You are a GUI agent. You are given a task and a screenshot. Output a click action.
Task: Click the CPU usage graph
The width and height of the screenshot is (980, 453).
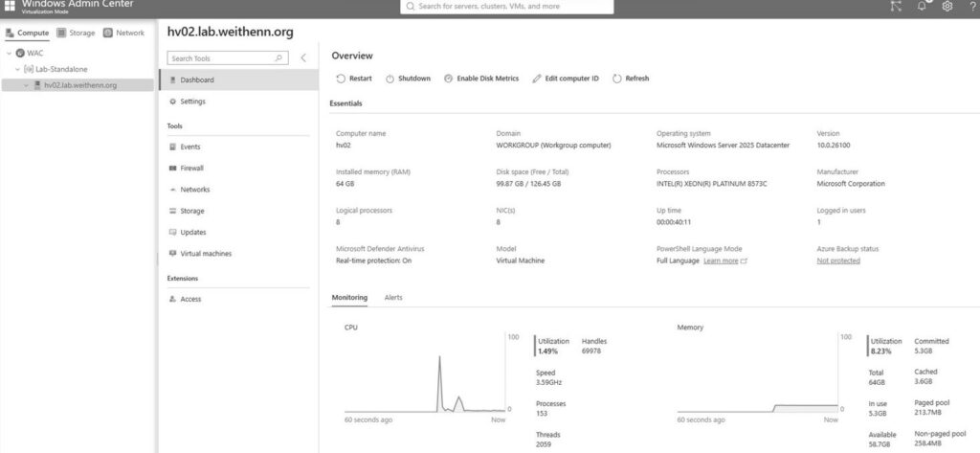coord(424,374)
